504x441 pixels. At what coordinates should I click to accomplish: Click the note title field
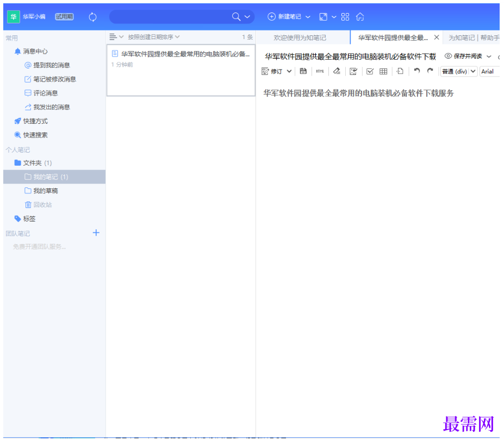coord(350,56)
